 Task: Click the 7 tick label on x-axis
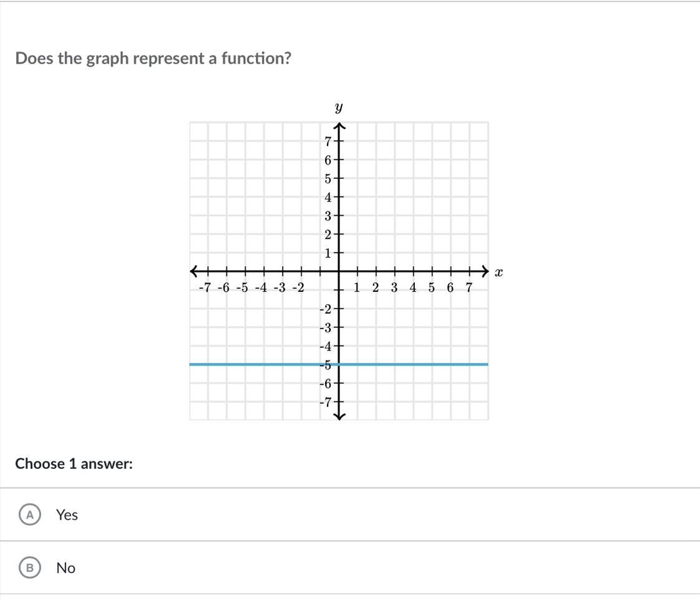coord(469,288)
